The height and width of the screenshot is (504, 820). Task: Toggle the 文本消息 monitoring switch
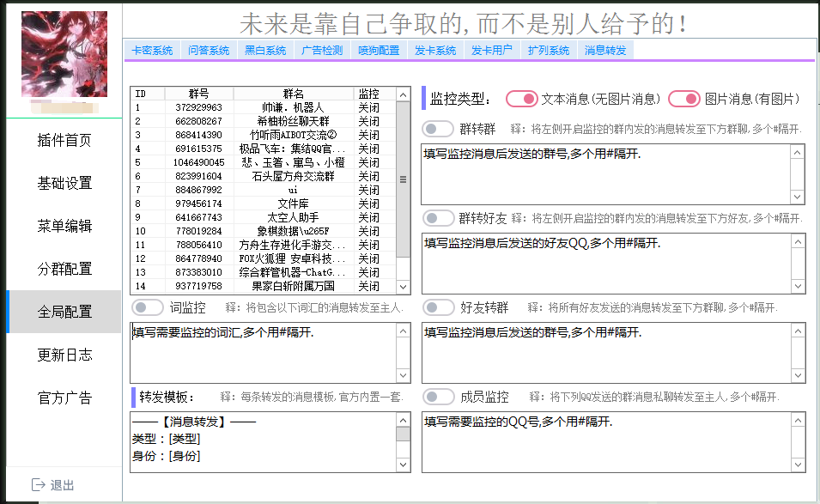click(x=522, y=99)
